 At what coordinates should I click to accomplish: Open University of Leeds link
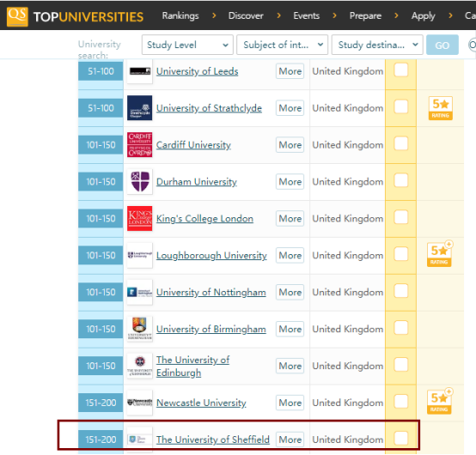click(197, 71)
